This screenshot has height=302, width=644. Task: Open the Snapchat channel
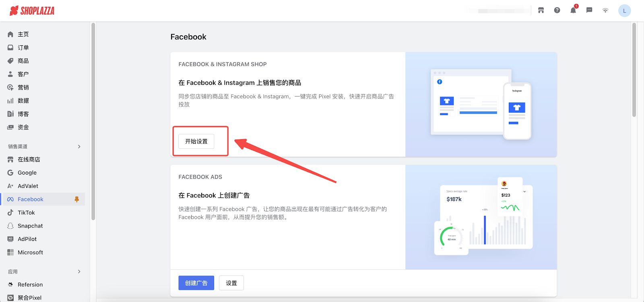click(30, 226)
